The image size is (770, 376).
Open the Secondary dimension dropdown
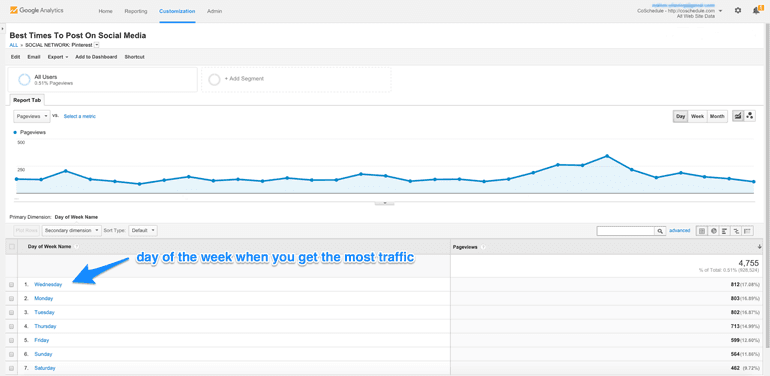click(72, 230)
